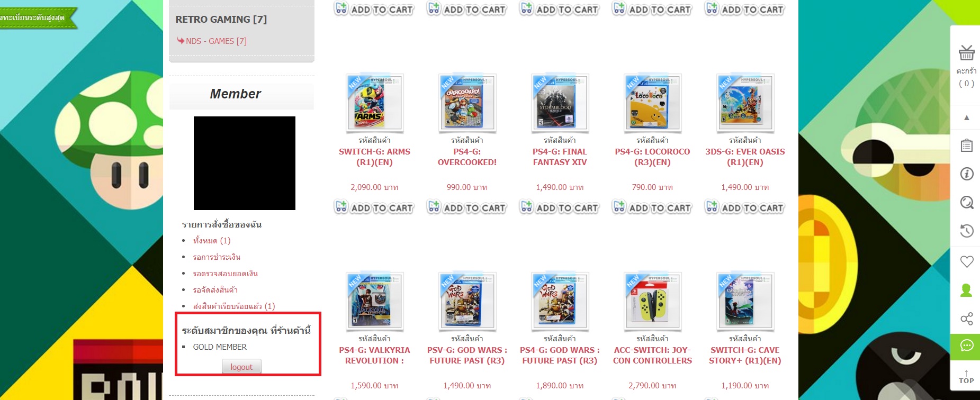980x400 pixels.
Task: Open the shopping basket icon in sidebar
Action: pos(966,53)
